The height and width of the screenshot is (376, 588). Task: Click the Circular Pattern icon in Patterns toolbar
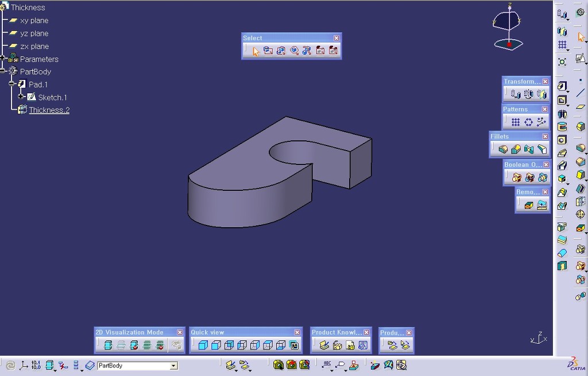pos(528,122)
